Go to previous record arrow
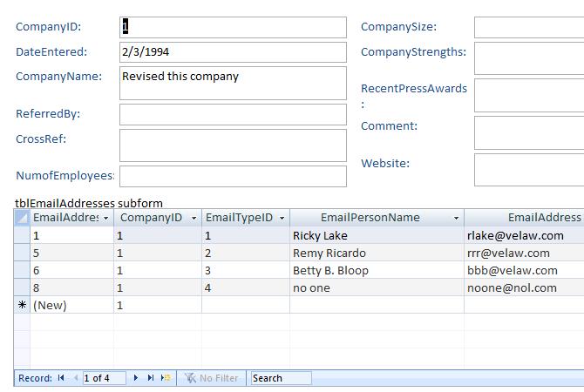The image size is (584, 392). (76, 378)
